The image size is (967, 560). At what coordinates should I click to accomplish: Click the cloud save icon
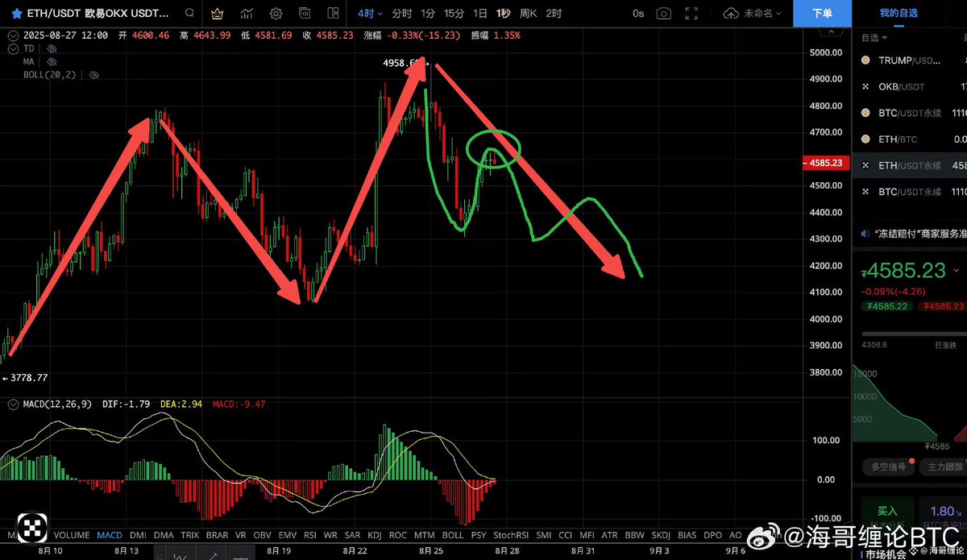click(732, 14)
